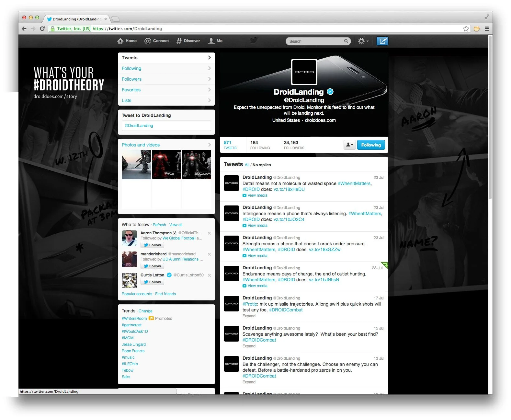511x420 pixels.
Task: Compose a new tweet
Action: tap(382, 41)
